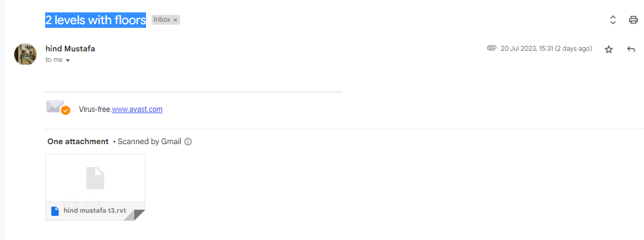Reply using the arrow icon

click(x=631, y=49)
